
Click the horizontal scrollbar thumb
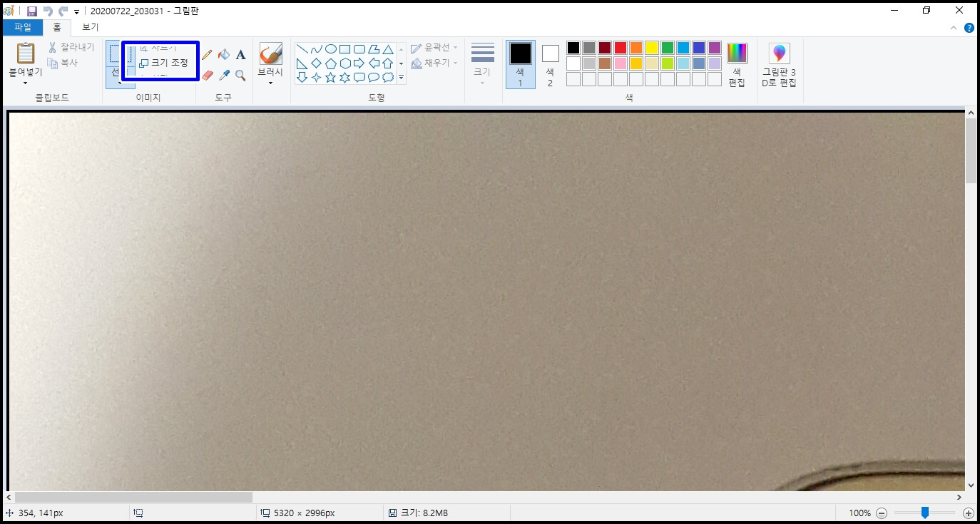tap(133, 497)
